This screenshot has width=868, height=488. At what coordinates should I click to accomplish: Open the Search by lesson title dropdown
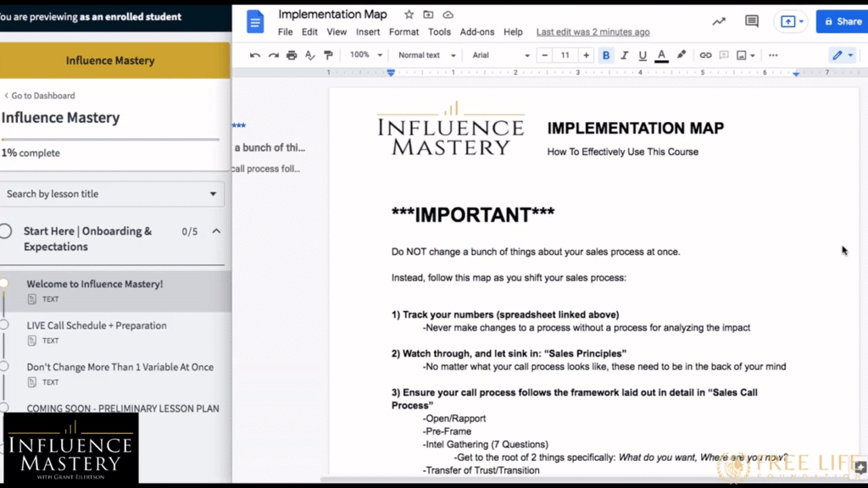(113, 194)
